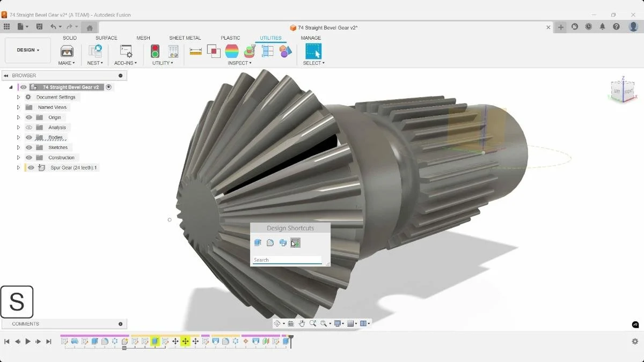Screen dimensions: 644x362
Task: Open the Help question mark icon
Action: [616, 27]
